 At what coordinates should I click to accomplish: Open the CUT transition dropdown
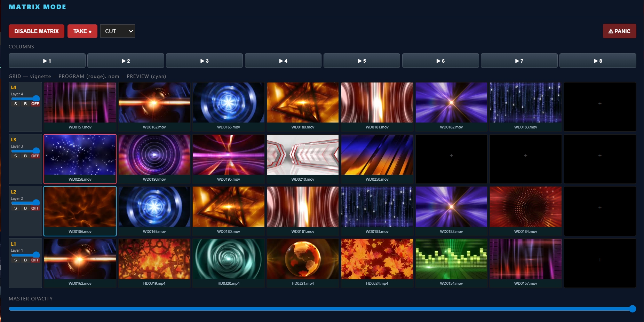(118, 31)
